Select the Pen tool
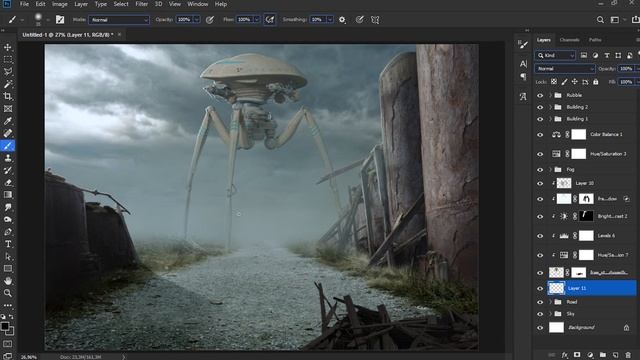The width and height of the screenshot is (640, 360). click(8, 232)
